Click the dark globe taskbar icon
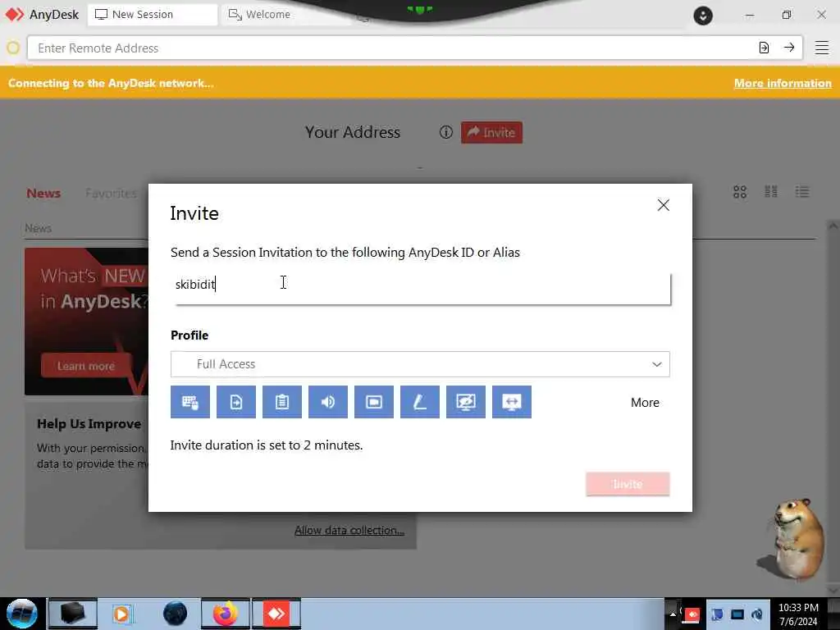The height and width of the screenshot is (630, 840). (x=175, y=614)
